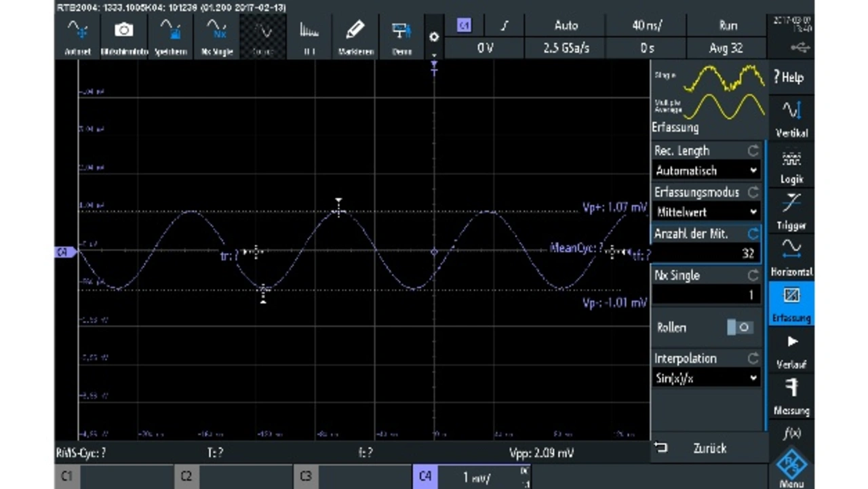Image resolution: width=868 pixels, height=489 pixels.
Task: Click the Zurück back arrow icon
Action: coord(660,448)
